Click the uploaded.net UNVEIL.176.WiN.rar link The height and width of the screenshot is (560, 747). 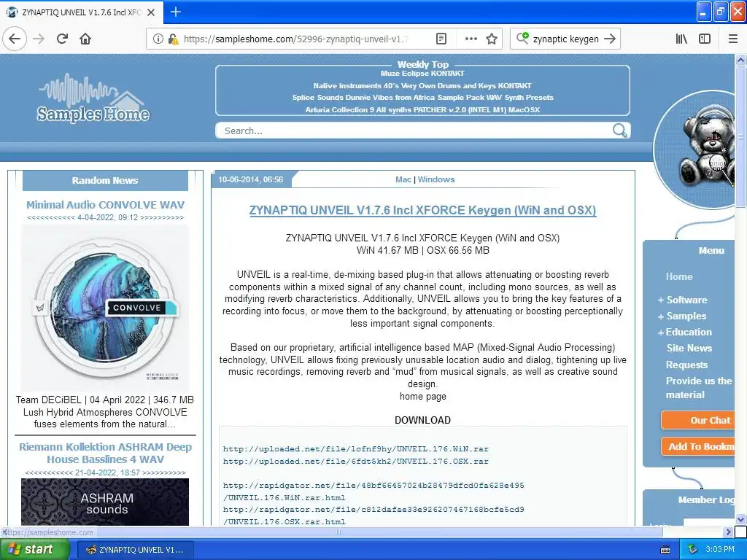point(355,449)
